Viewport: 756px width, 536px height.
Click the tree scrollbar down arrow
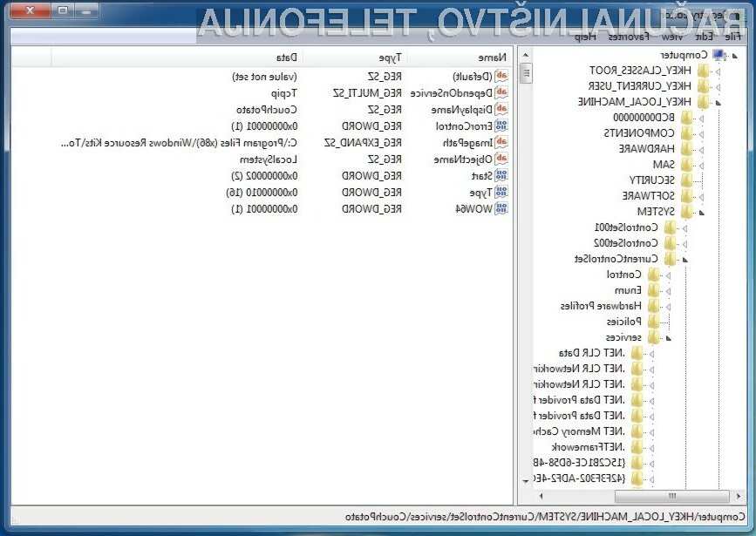click(x=526, y=480)
